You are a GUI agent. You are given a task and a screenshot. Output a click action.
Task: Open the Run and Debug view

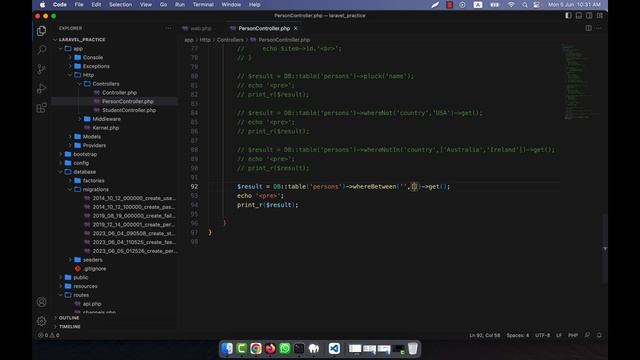[41, 88]
